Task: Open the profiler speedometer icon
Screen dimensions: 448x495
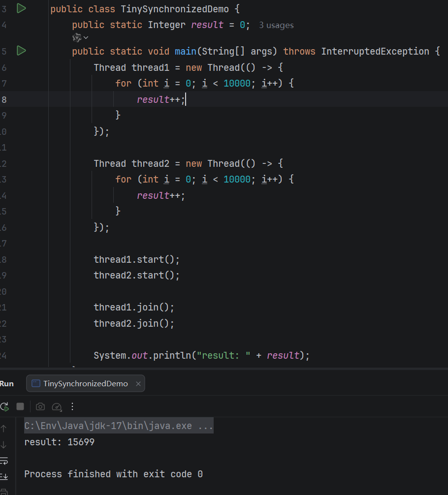Action: pyautogui.click(x=57, y=406)
